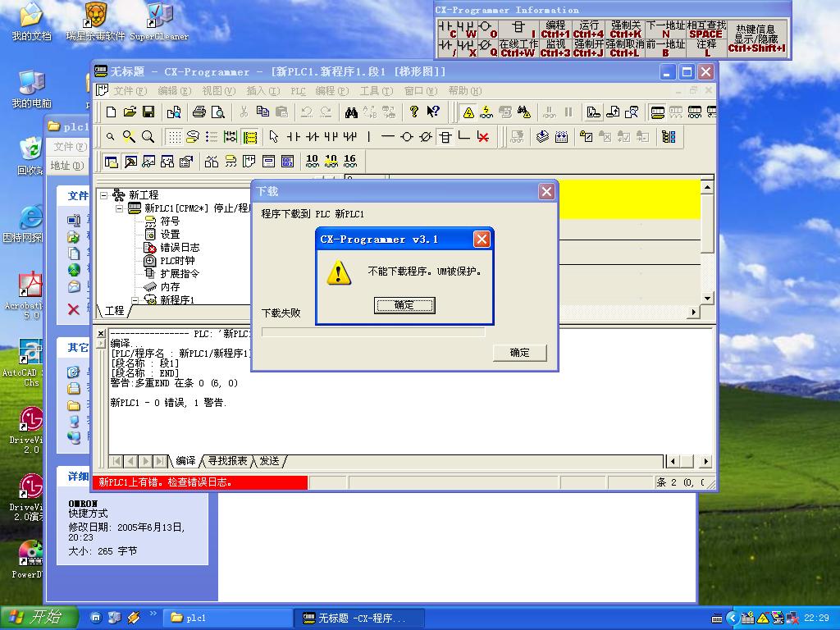Select the new closed coil tool
Image resolution: width=840 pixels, height=630 pixels.
426,137
